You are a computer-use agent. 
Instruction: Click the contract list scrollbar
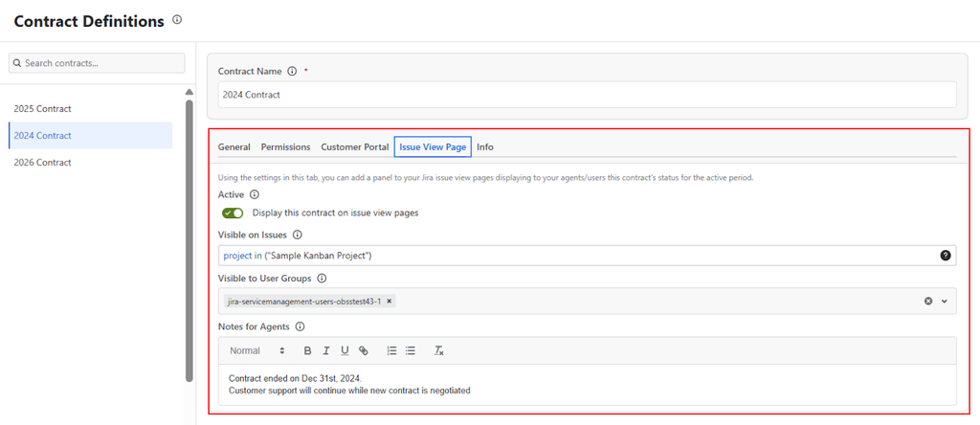[189, 239]
